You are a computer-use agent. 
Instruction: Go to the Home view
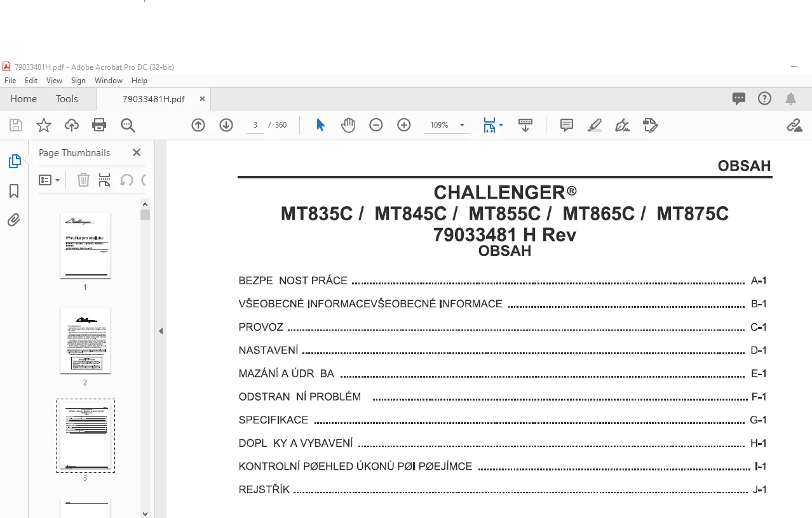[x=24, y=99]
